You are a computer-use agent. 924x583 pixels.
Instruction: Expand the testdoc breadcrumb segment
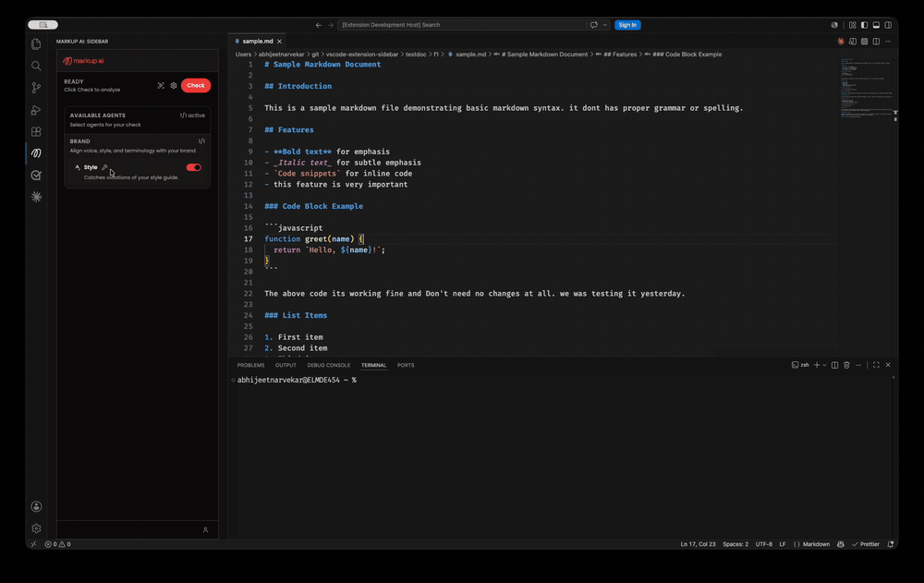416,55
